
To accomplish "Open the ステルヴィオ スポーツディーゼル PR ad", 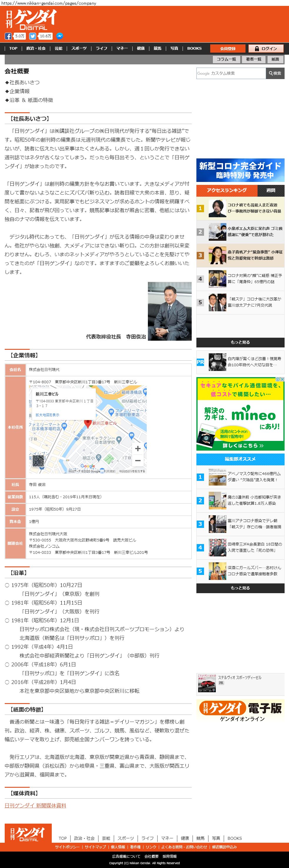I will [x=240, y=684].
